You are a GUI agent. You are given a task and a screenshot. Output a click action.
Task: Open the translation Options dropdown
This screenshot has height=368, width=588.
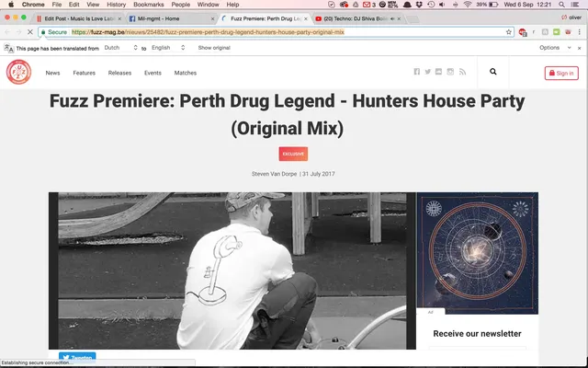(555, 48)
